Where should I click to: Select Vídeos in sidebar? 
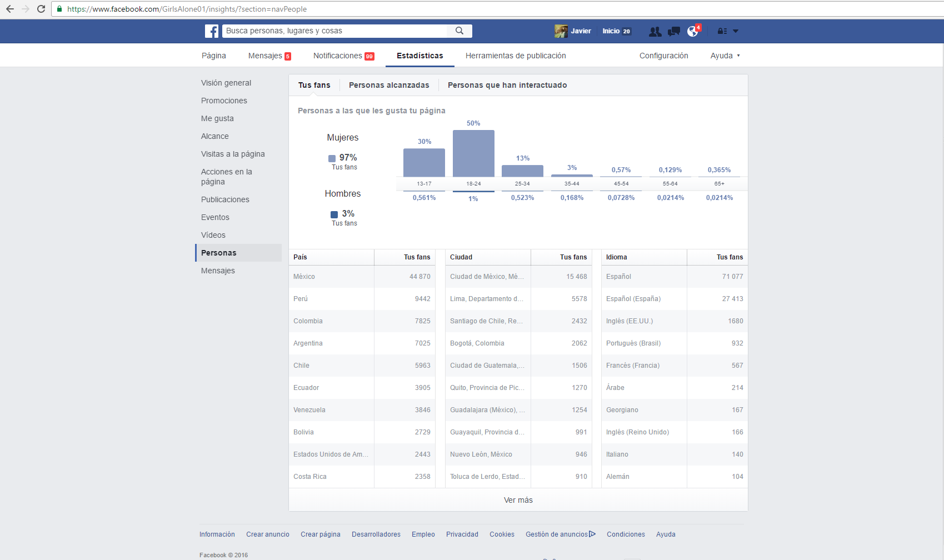(x=213, y=235)
